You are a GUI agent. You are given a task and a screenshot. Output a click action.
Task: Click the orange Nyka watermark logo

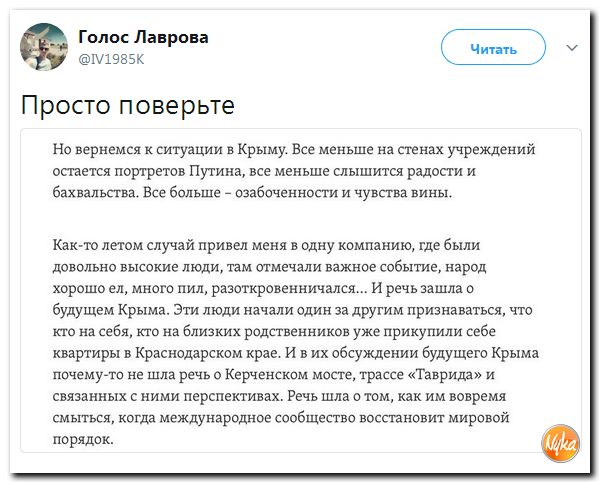coord(561,441)
